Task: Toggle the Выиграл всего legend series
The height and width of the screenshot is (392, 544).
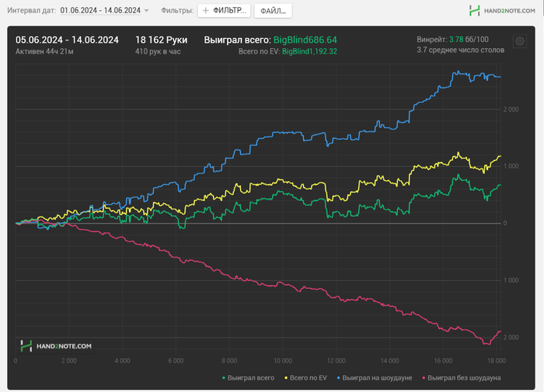Action: (x=248, y=378)
